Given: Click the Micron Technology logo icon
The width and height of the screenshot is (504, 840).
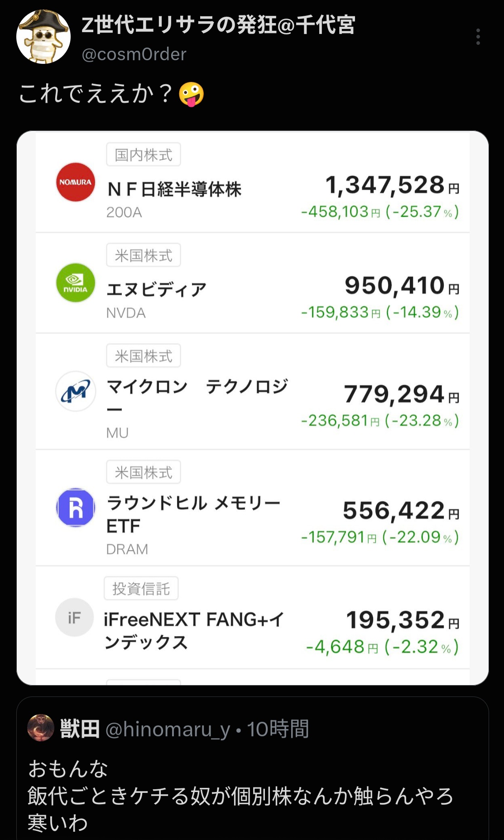Looking at the screenshot, I should click(x=76, y=391).
